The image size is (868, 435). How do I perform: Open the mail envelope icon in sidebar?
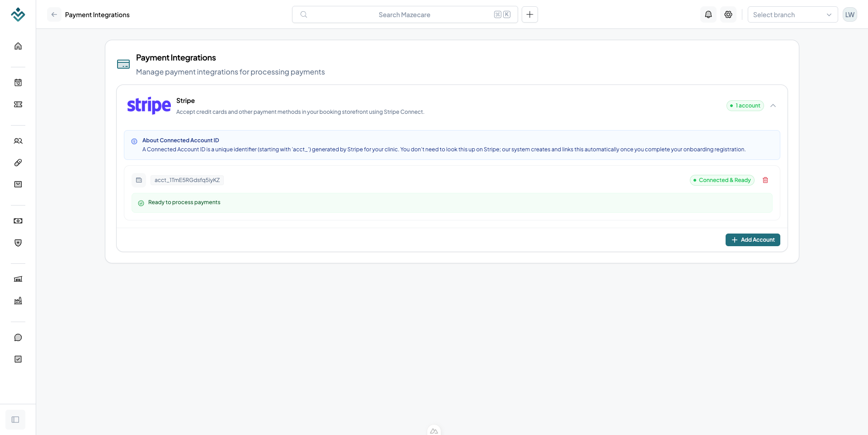coord(18,184)
